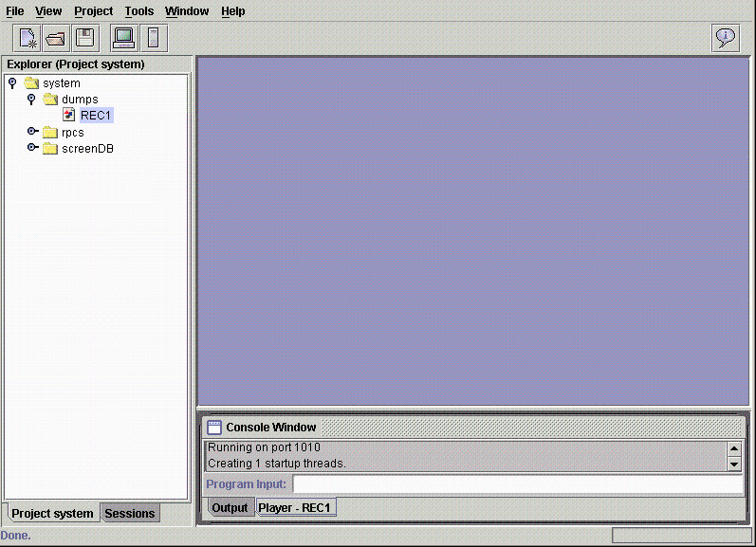
Task: Click the screenDB folder icon
Action: pos(50,148)
